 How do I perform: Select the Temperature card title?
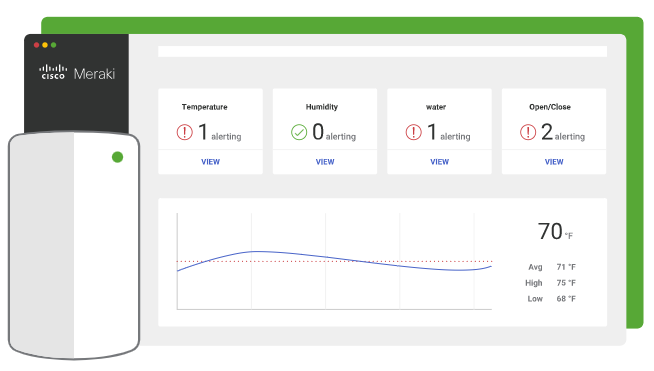[x=204, y=107]
